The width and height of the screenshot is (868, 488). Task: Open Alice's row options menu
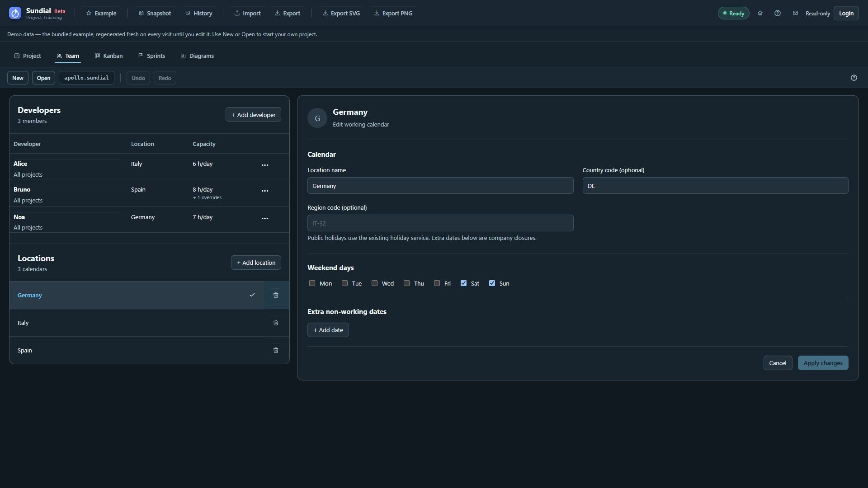pos(265,165)
